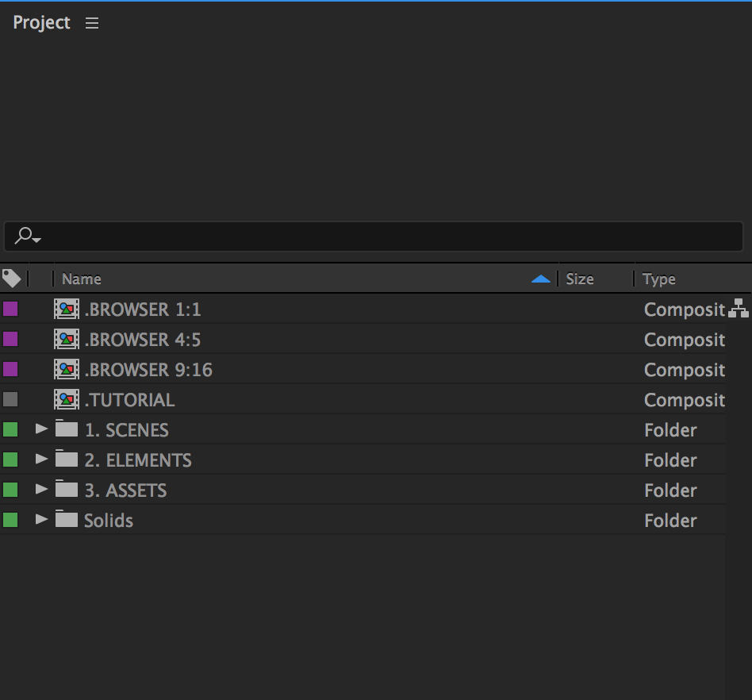Viewport: 752px width, 700px height.
Task: Select the .BROWSER 9:16 composition name
Action: point(148,370)
